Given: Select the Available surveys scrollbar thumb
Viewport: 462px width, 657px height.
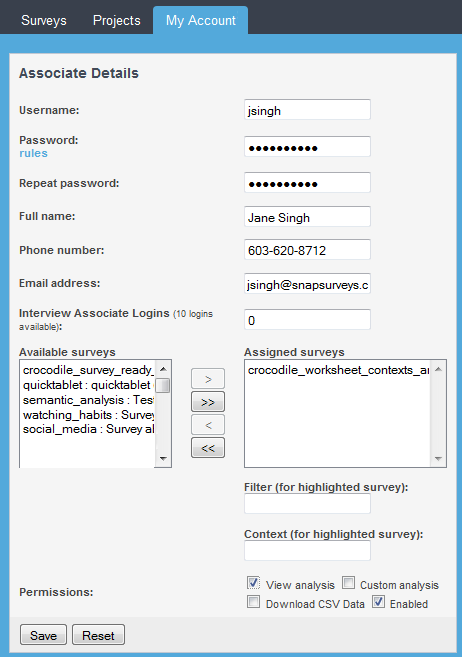Looking at the screenshot, I should [x=163, y=385].
